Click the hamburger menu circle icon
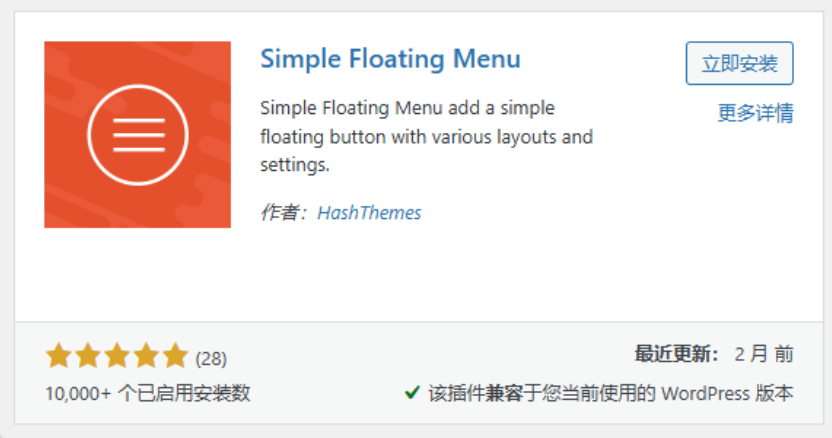832x438 pixels. tap(137, 135)
